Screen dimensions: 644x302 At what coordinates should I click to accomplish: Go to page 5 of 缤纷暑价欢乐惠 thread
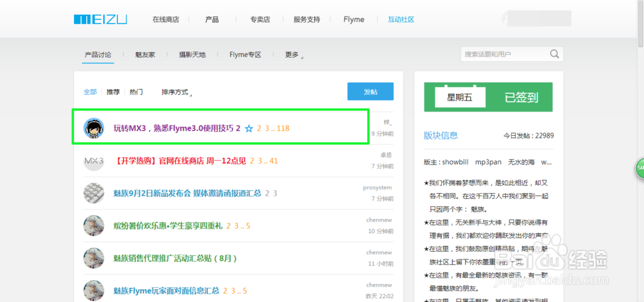pyautogui.click(x=249, y=225)
